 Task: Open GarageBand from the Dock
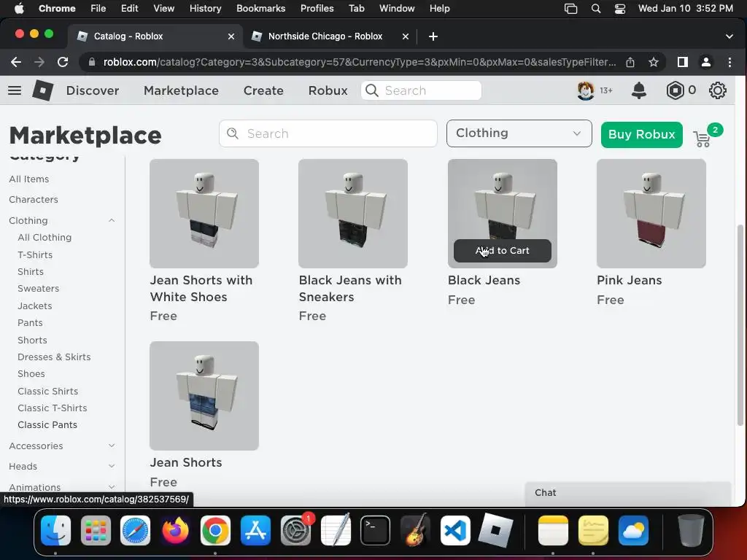click(x=415, y=530)
